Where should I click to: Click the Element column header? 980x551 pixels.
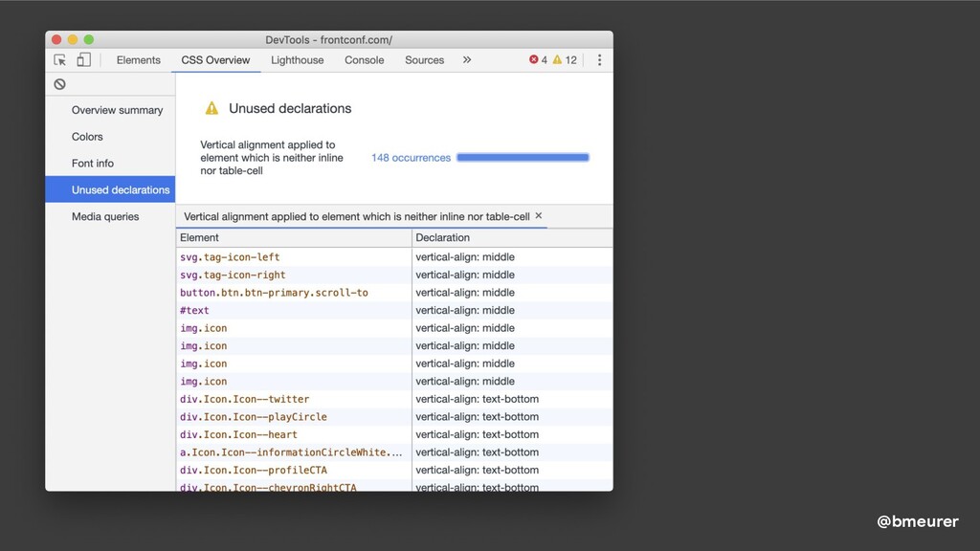[294, 238]
